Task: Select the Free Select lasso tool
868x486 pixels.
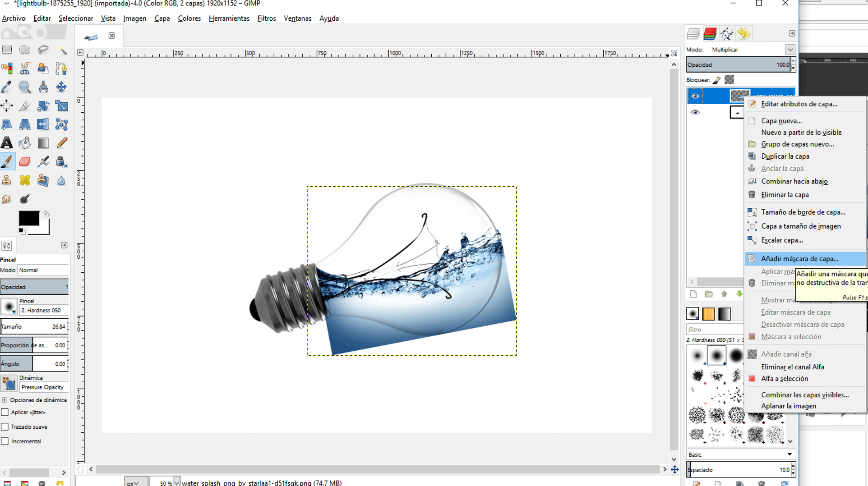Action: [x=43, y=50]
